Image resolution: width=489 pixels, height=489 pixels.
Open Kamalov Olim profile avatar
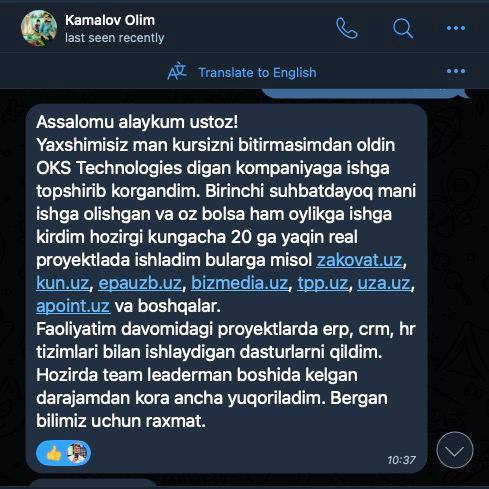pos(39,28)
